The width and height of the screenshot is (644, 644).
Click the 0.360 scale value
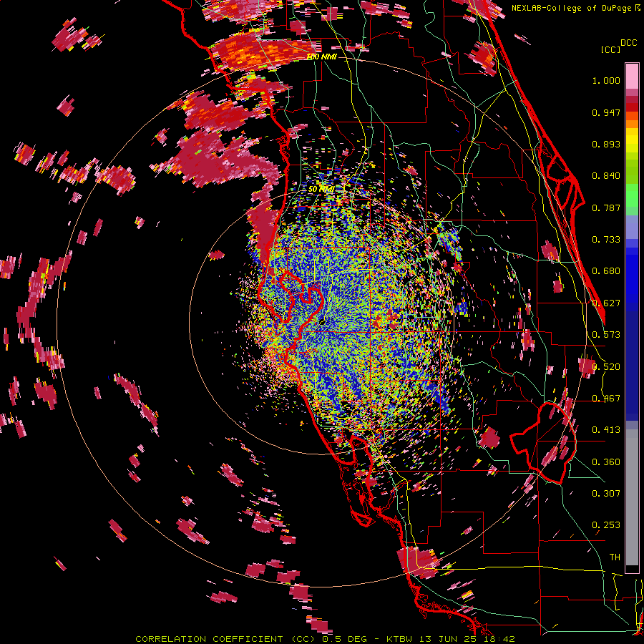606,462
